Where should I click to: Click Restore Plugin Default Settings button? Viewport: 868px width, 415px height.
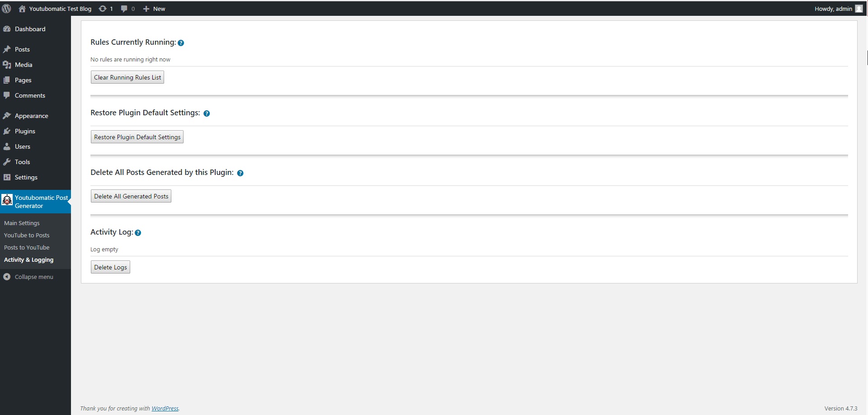(137, 137)
